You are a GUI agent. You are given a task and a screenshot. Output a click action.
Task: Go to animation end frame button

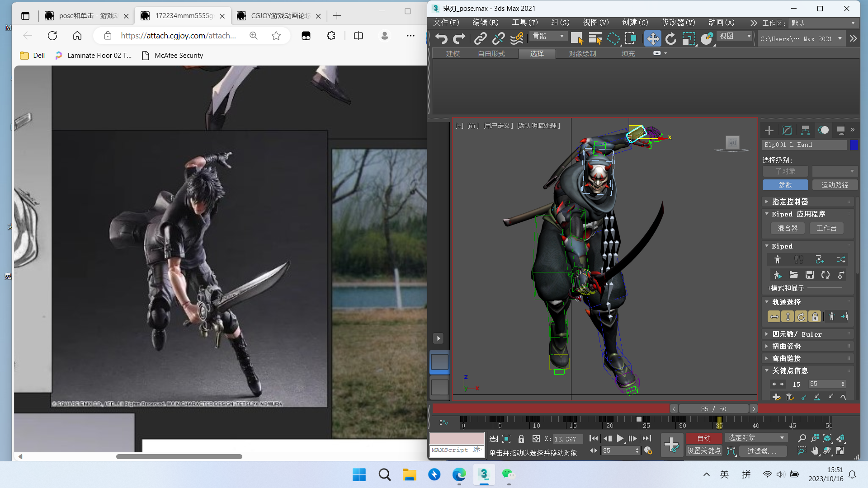(x=647, y=438)
